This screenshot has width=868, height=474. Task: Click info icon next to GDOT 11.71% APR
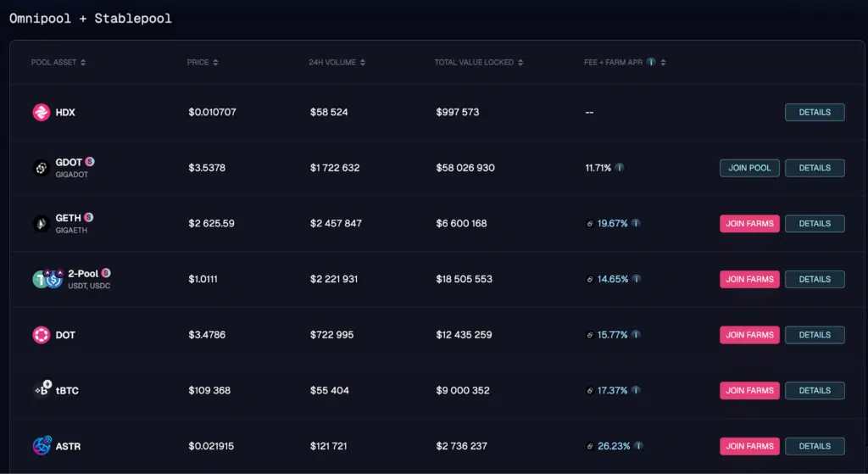coord(620,168)
